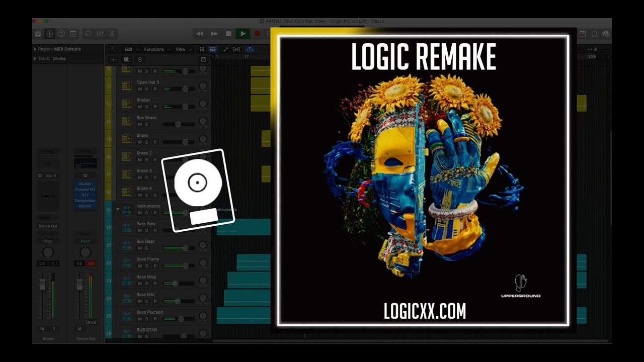Open the Editors scissors icon

pos(112,34)
